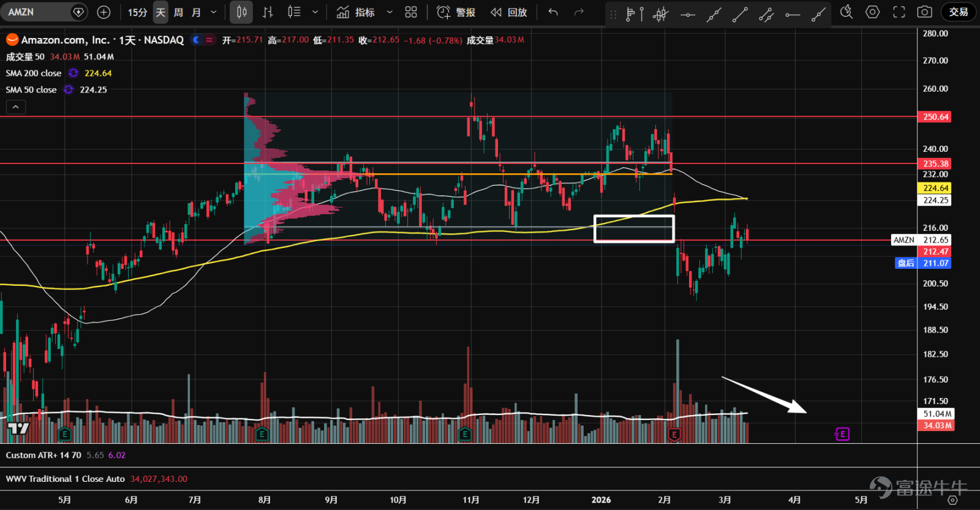Toggle the extended-hours moon indicator
The height and width of the screenshot is (510, 980).
point(196,40)
